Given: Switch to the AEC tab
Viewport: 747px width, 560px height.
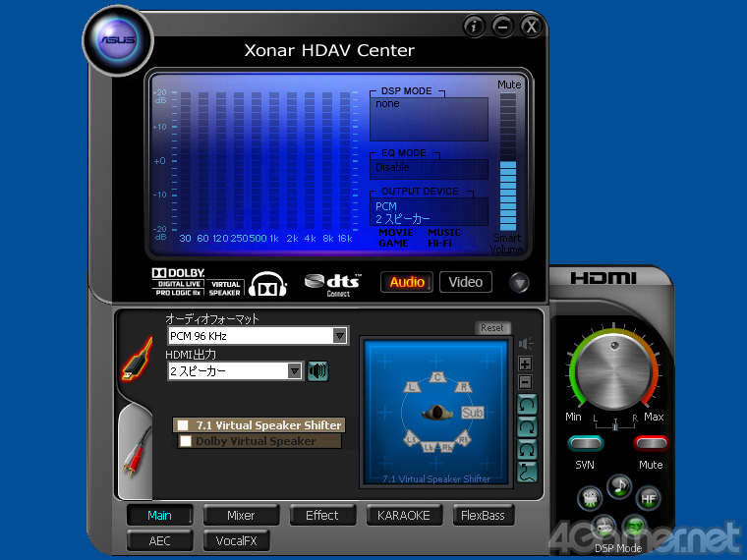Looking at the screenshot, I should coord(159,541).
